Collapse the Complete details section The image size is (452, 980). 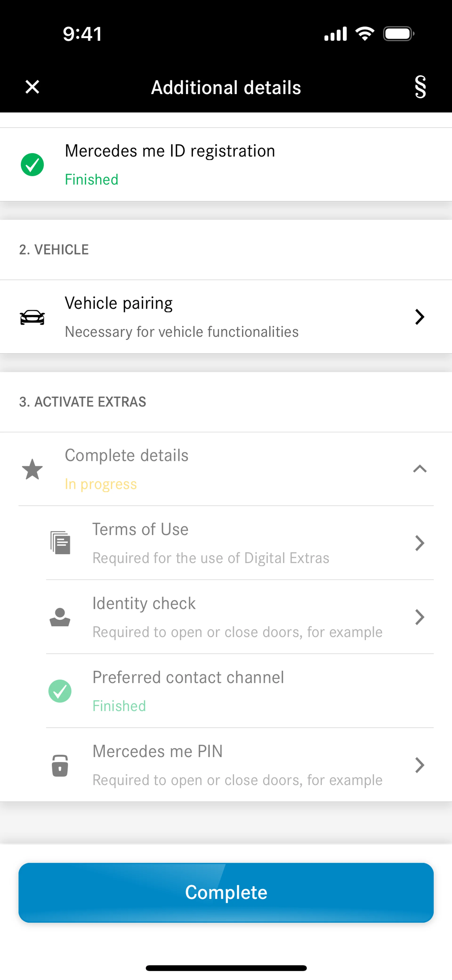pos(420,469)
